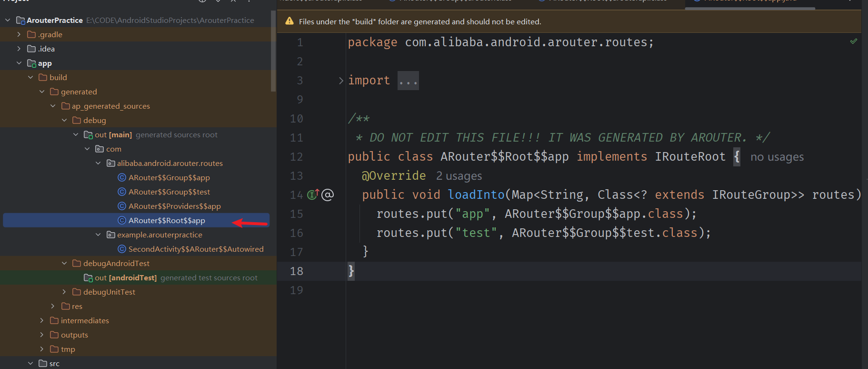Click "test" string literal on line 16
Viewport: 868px width, 369px height.
(x=476, y=233)
